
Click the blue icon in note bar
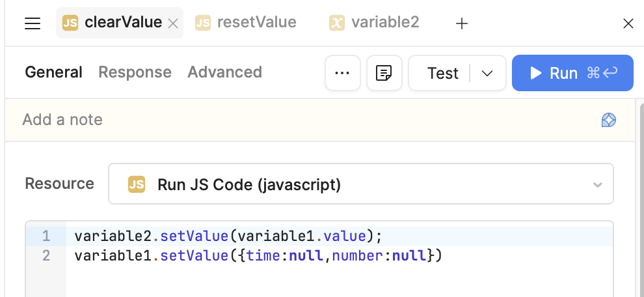pos(608,120)
